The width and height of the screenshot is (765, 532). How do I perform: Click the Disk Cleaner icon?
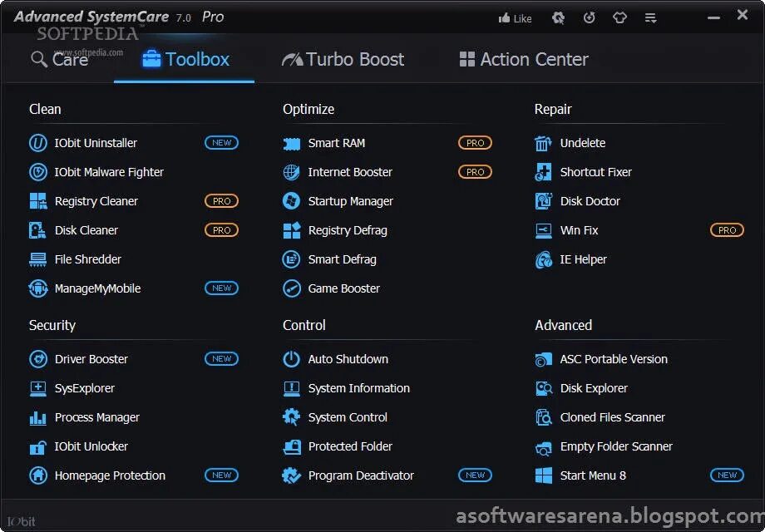(38, 230)
